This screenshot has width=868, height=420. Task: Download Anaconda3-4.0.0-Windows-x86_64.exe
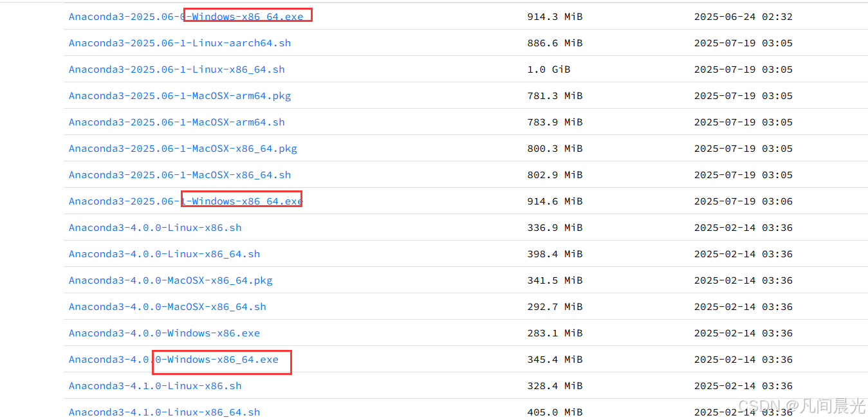tap(174, 360)
